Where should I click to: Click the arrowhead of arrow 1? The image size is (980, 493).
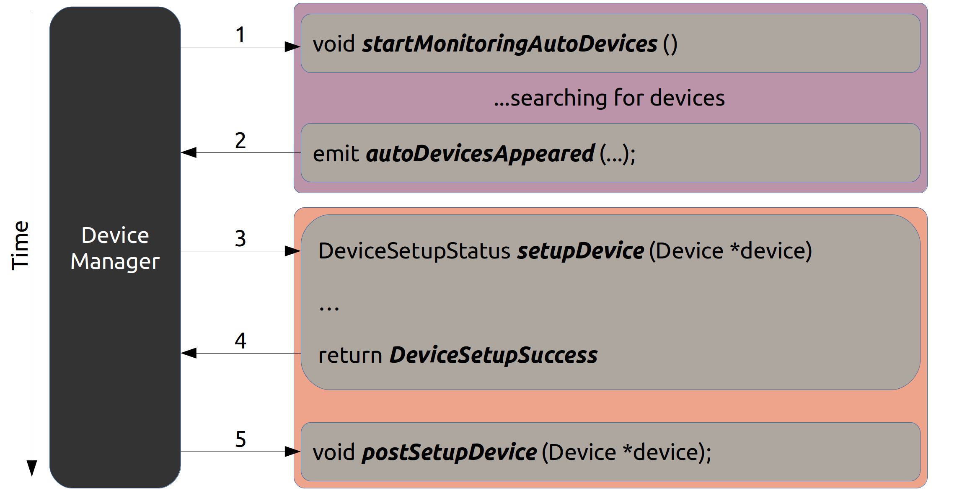[x=292, y=47]
